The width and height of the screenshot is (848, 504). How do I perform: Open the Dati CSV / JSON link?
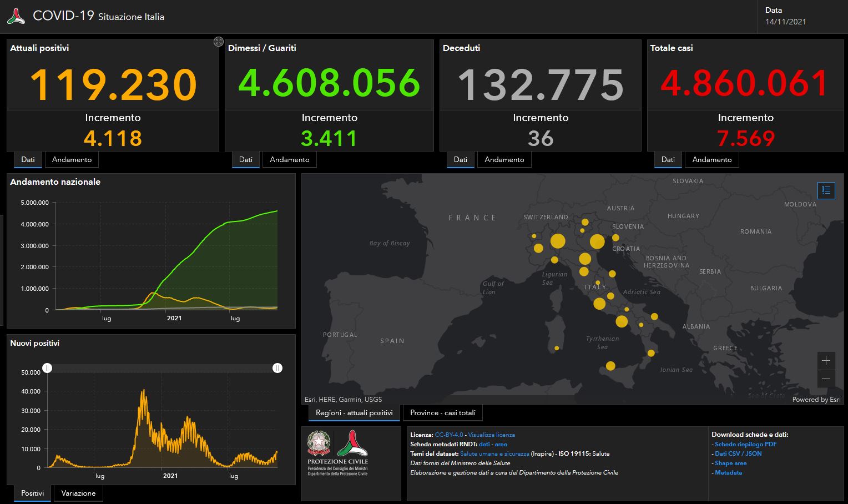coord(737,453)
